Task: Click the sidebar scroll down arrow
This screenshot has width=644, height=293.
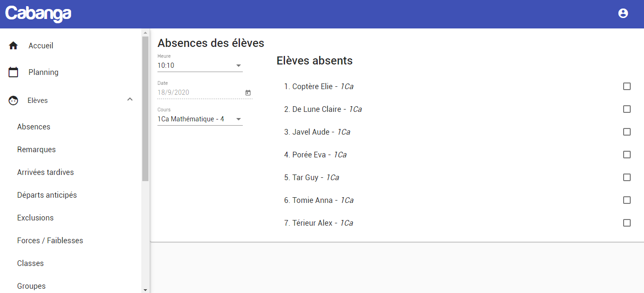Action: click(x=145, y=289)
